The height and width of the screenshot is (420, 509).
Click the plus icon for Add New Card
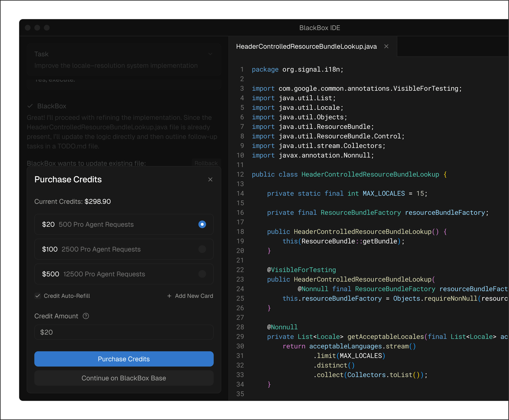[x=169, y=296]
